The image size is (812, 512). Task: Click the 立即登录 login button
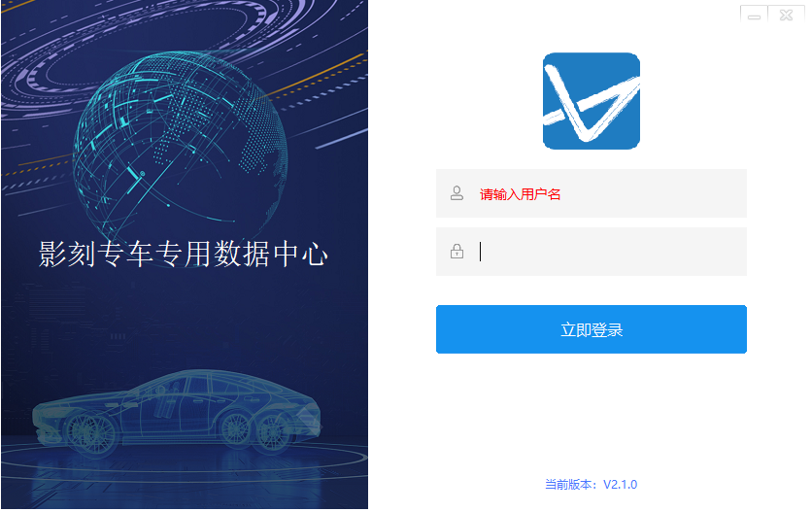tap(591, 329)
